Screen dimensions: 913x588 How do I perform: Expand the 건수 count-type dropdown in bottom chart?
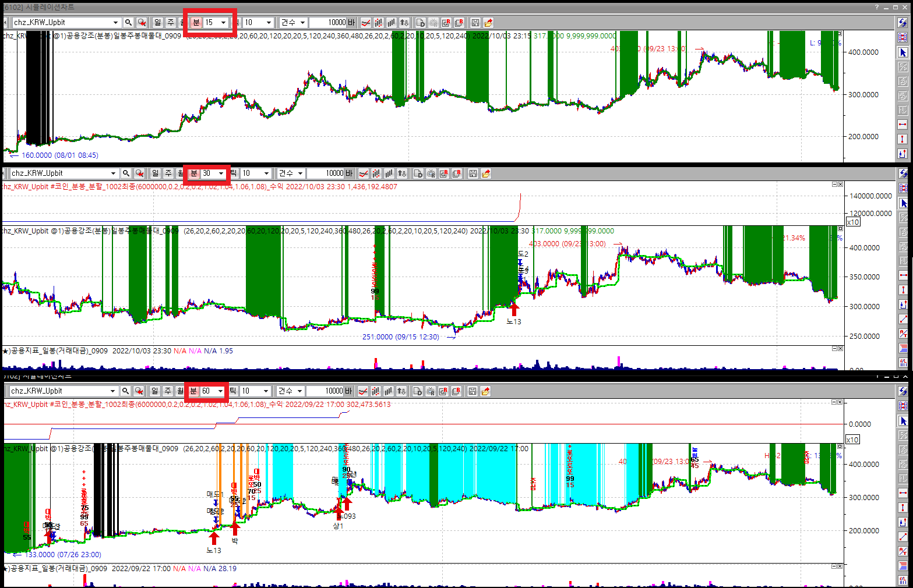[300, 391]
